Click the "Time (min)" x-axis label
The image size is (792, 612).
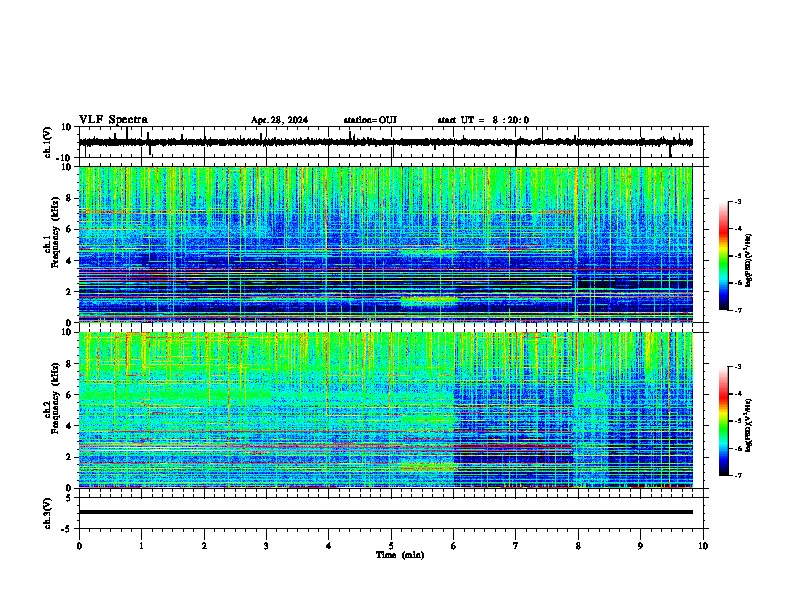click(400, 555)
